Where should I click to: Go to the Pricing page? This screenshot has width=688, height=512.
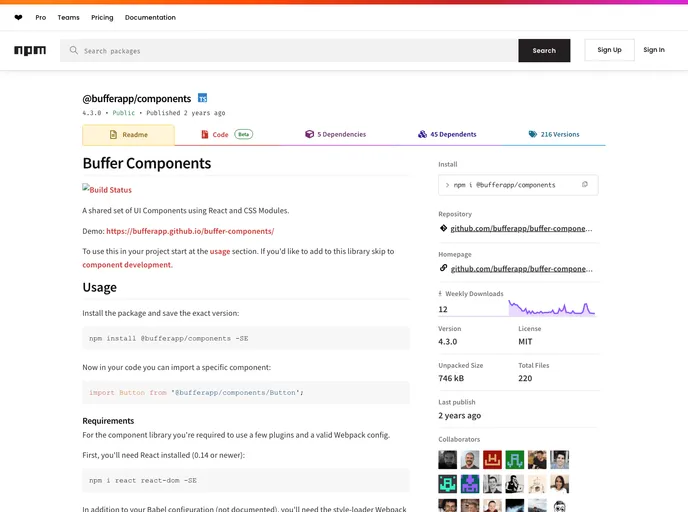click(102, 18)
